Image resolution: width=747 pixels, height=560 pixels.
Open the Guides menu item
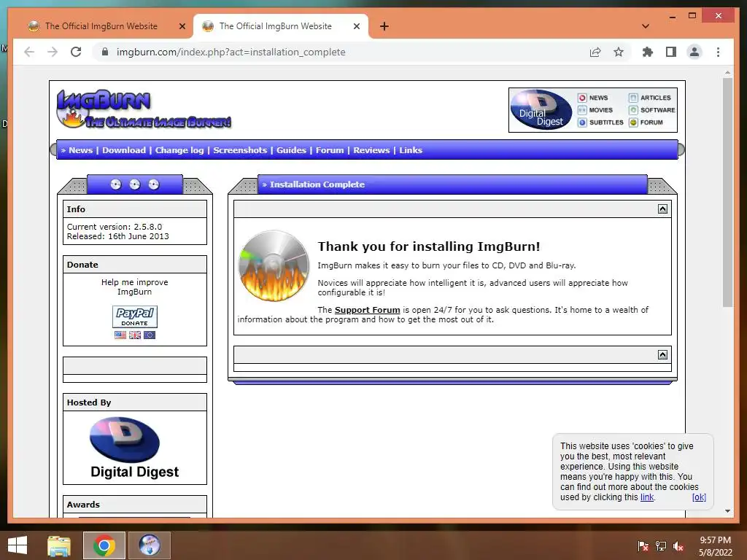[291, 150]
